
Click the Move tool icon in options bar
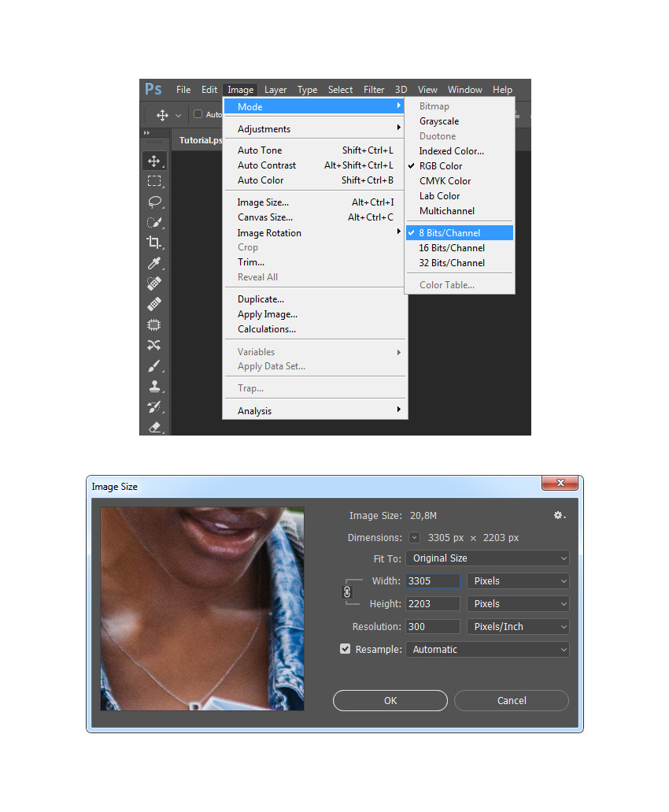pos(162,115)
